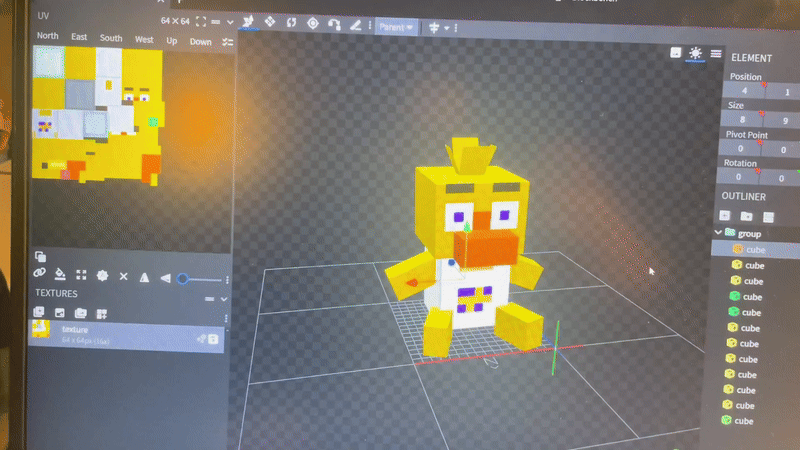Click the UV rotation slider handle
Screen dimensions: 800x450
point(183,279)
